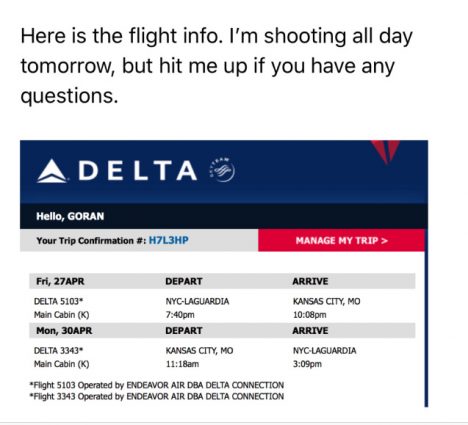Click the 11:18am departure time
468x425 pixels.
click(182, 364)
